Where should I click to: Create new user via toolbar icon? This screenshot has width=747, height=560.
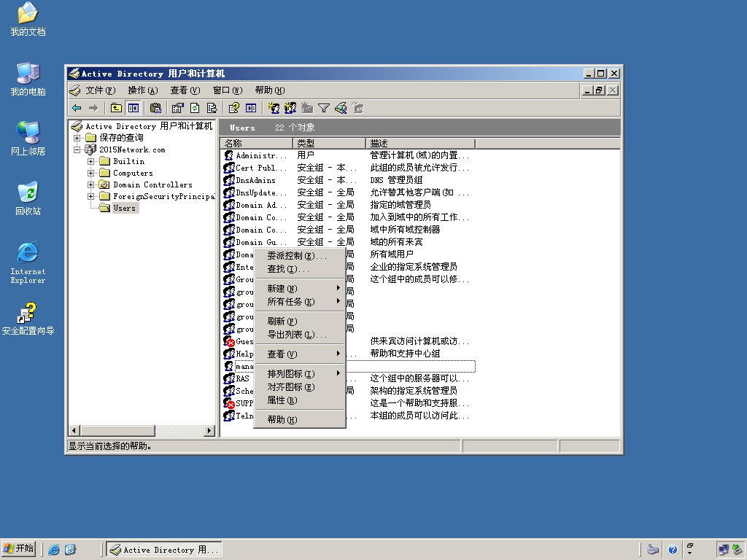274,108
